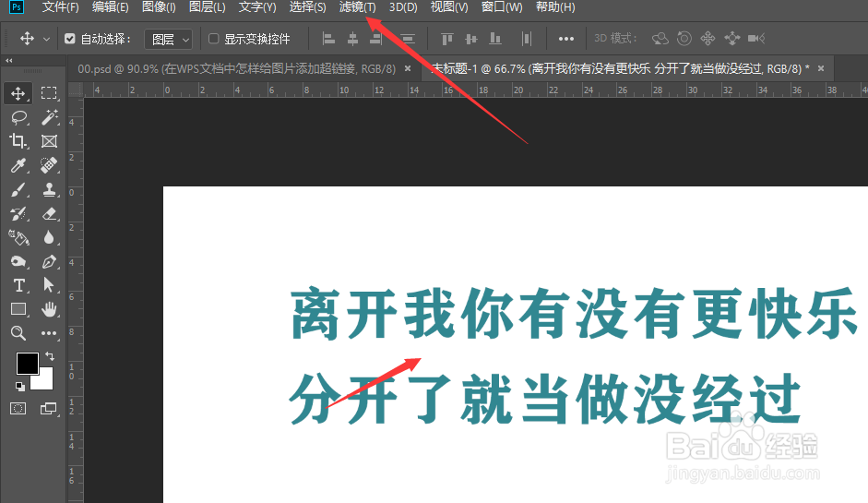Open the Move tool preset picker arrow
Viewport: 868px width, 503px height.
click(46, 40)
